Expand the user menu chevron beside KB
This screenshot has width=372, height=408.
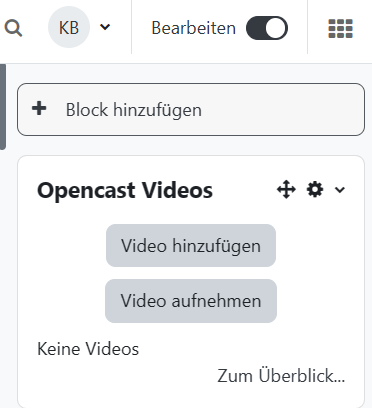105,27
